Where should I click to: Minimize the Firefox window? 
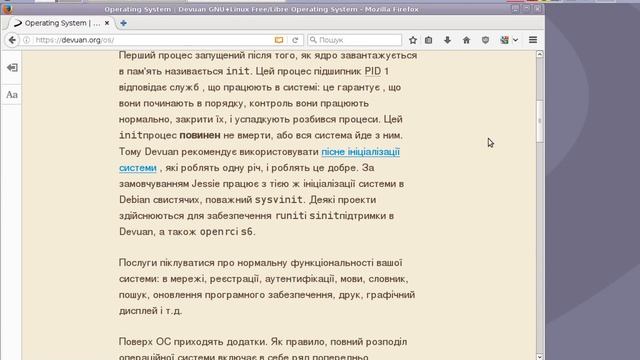(x=516, y=9)
